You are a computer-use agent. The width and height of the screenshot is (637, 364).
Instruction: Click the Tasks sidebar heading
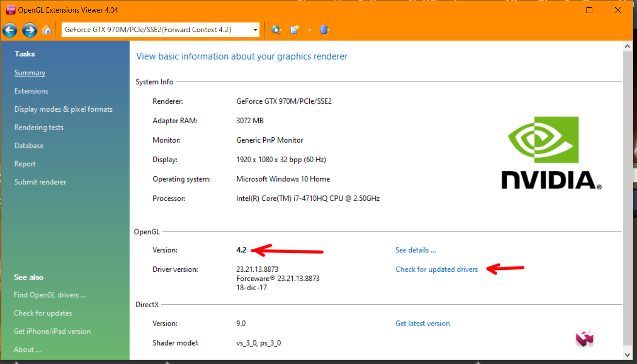[x=25, y=54]
